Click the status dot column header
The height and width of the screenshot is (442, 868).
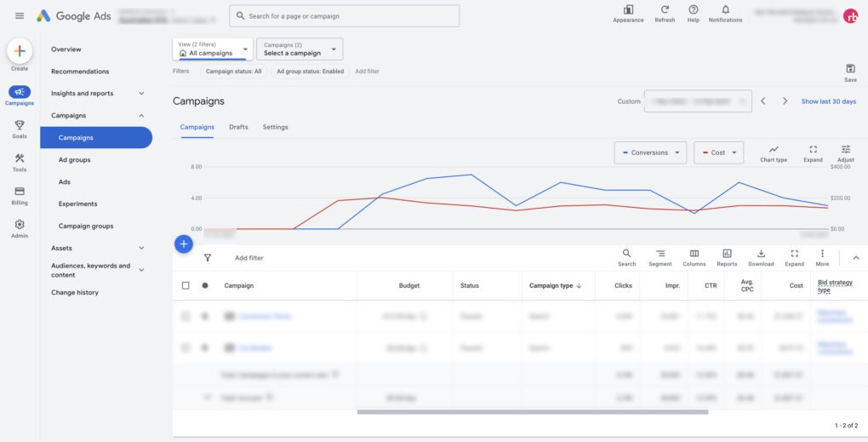[x=205, y=286]
